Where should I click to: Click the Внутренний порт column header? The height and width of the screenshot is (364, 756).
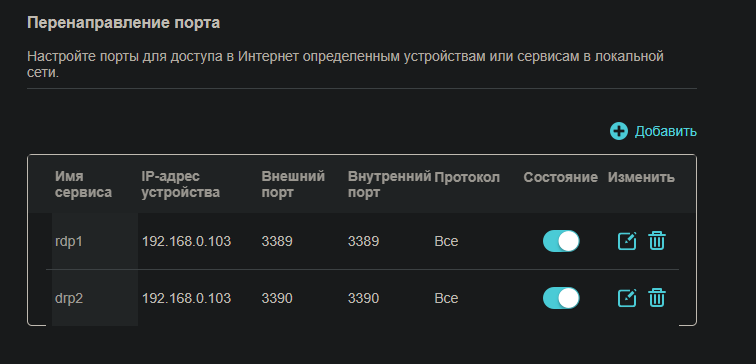389,185
